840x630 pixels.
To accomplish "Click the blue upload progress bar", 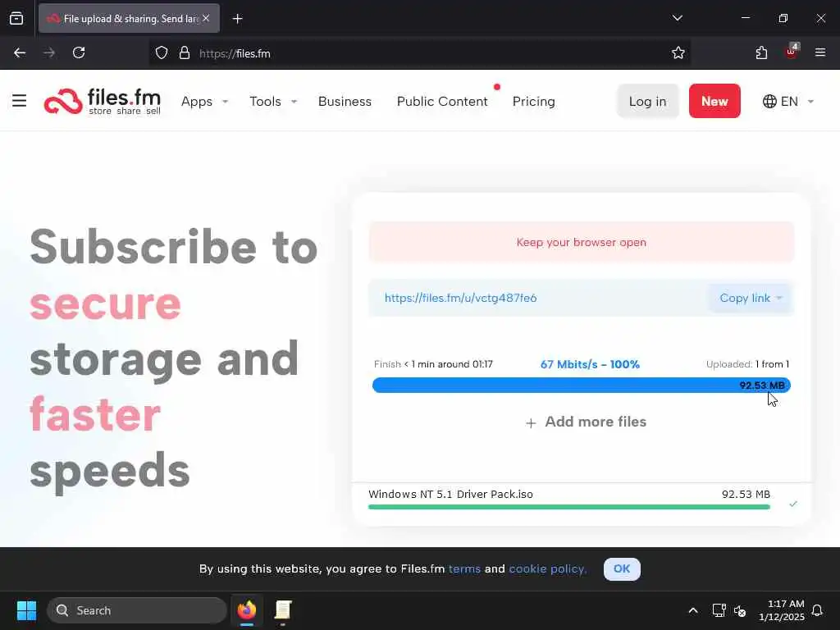I will [582, 386].
